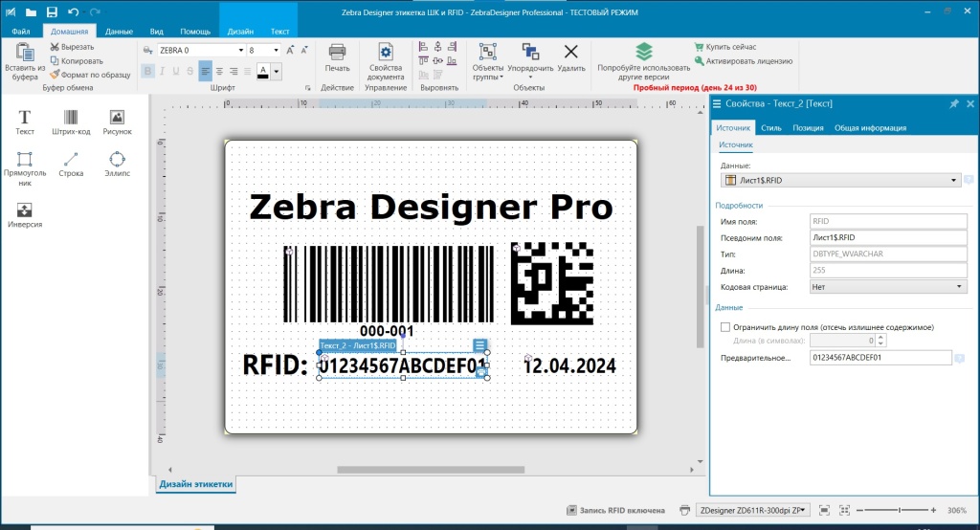Click the Open folder icon in title bar
Viewport: 980px width, 530px height.
coord(31,11)
